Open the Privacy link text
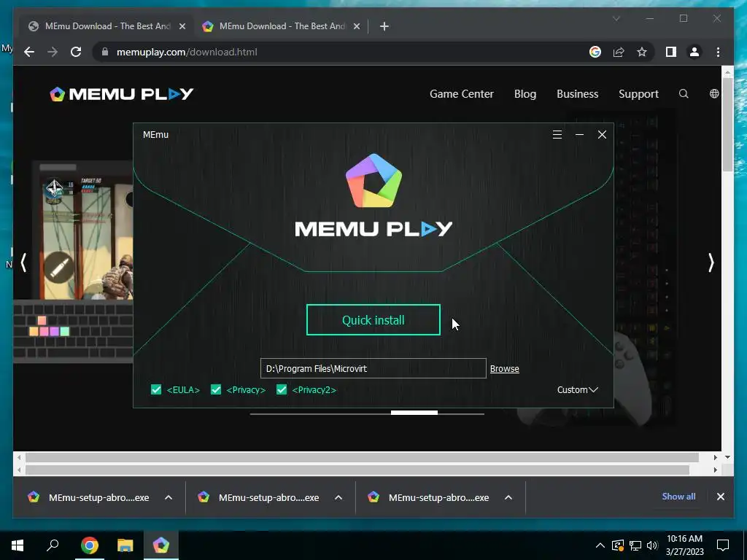 [x=246, y=389]
